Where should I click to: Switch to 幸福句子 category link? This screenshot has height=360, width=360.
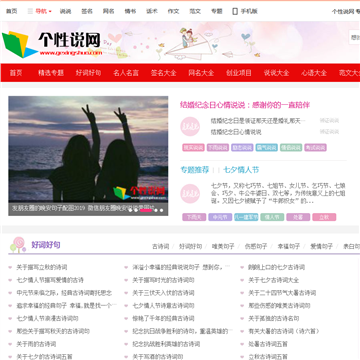coord(289,247)
